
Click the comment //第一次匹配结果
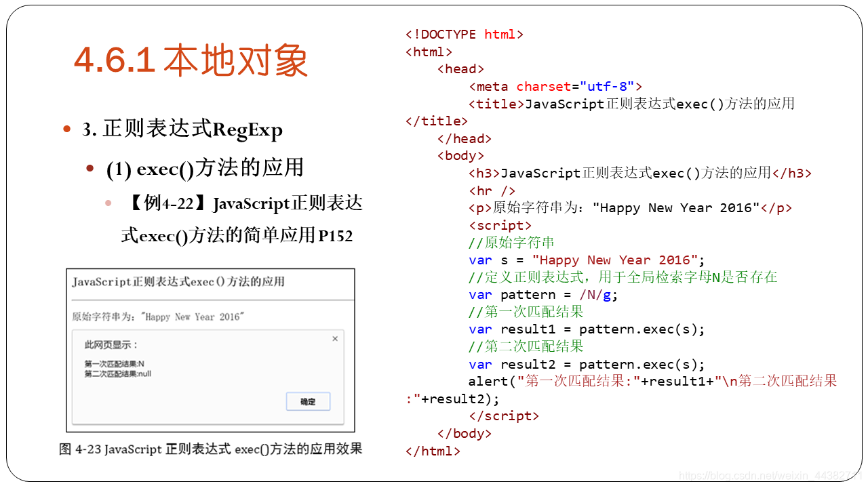(x=526, y=311)
